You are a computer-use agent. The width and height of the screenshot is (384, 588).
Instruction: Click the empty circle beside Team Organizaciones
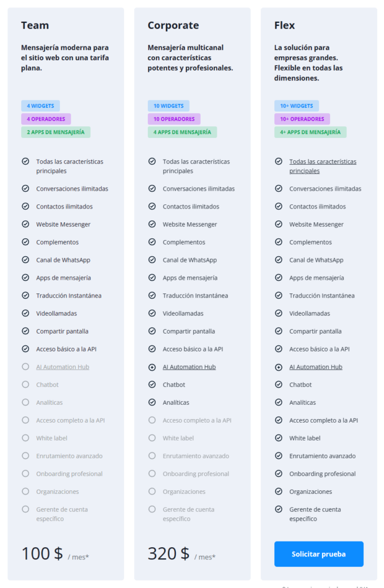[25, 492]
